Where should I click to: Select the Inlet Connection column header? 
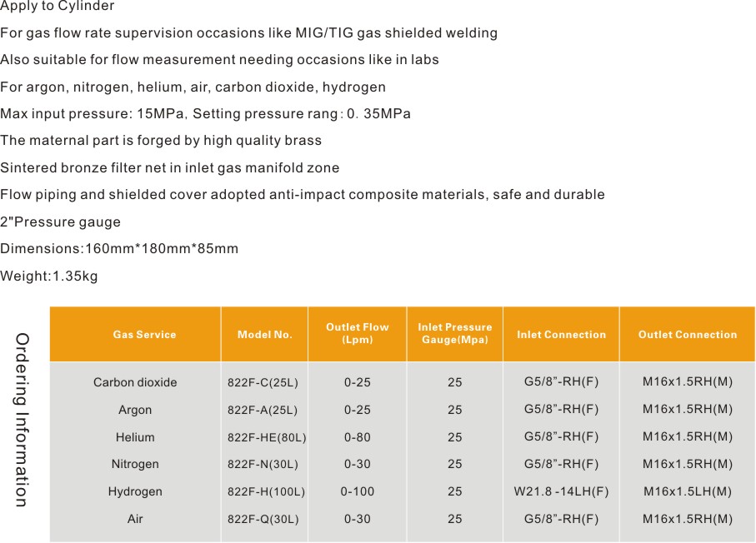click(561, 335)
